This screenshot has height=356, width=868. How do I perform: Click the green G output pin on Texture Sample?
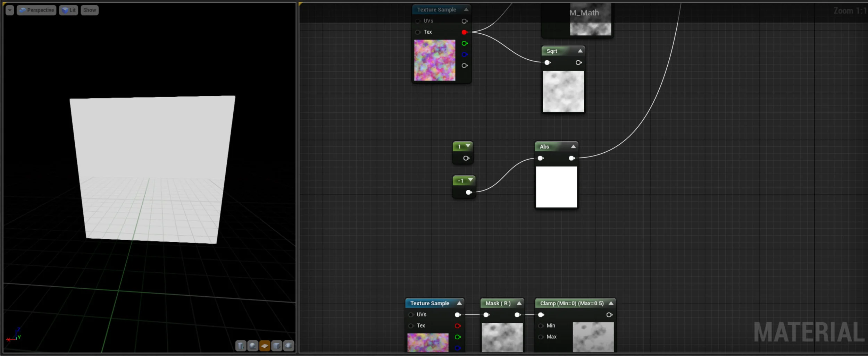pos(465,43)
